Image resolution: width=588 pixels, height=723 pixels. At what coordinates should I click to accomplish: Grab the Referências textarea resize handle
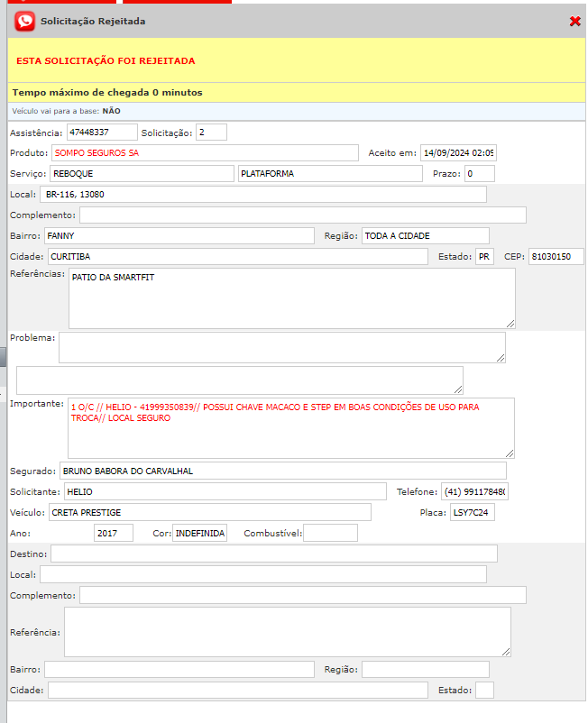pyautogui.click(x=510, y=323)
